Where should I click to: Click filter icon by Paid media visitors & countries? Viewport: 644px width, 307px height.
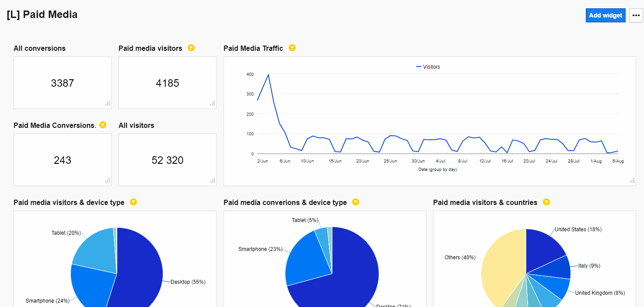pyautogui.click(x=546, y=202)
